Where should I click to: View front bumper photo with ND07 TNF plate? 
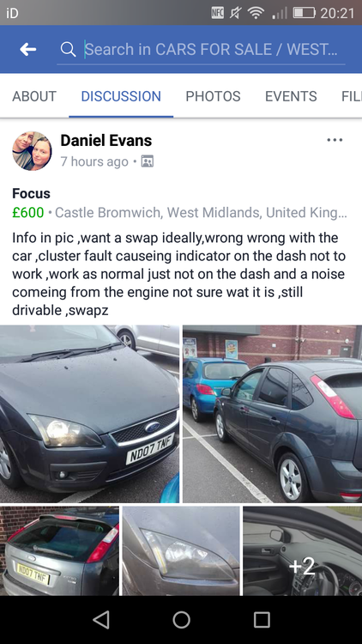(89, 414)
